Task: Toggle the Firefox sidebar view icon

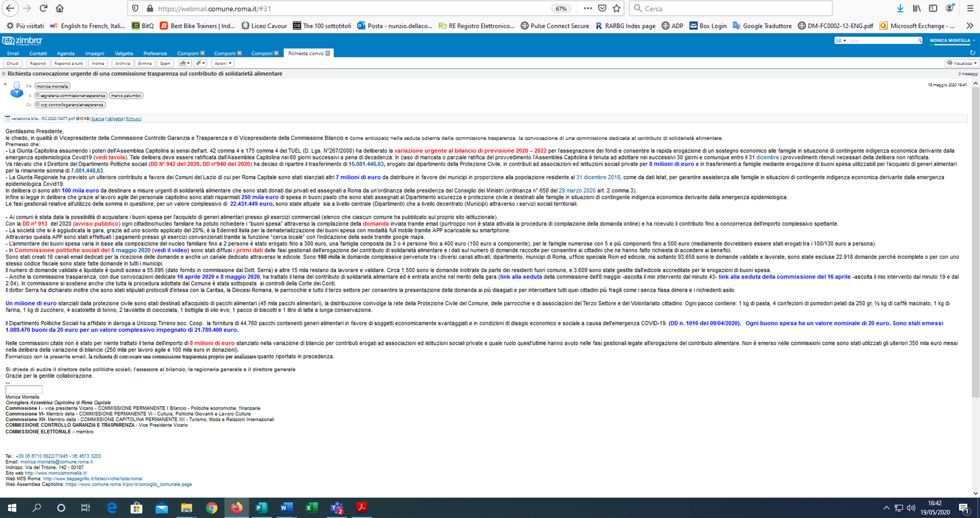Action: click(x=933, y=8)
